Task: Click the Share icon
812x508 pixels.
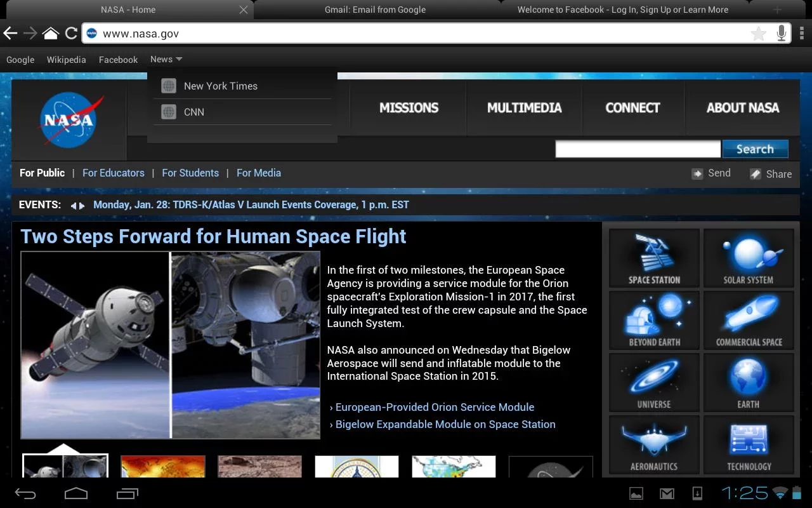Action: [755, 174]
